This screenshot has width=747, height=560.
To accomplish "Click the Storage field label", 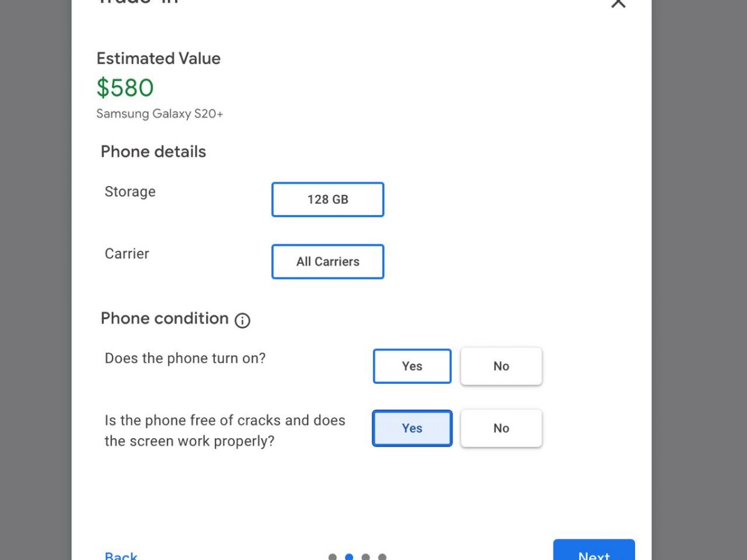I will click(130, 192).
